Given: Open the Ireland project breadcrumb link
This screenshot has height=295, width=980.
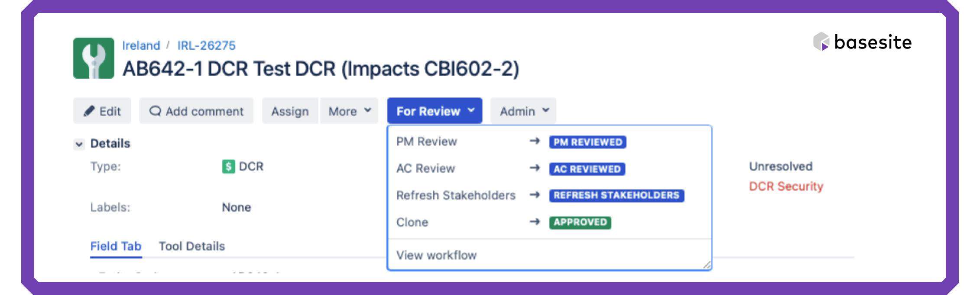Looking at the screenshot, I should point(141,45).
